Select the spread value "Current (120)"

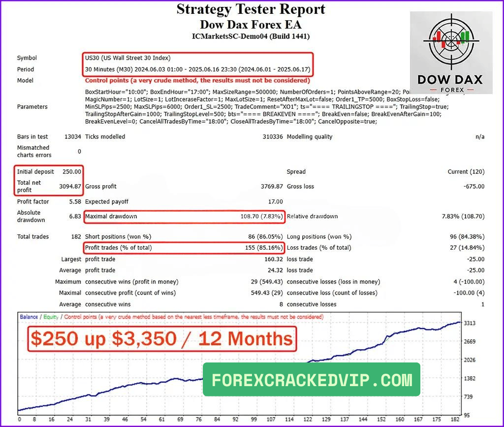(466, 172)
